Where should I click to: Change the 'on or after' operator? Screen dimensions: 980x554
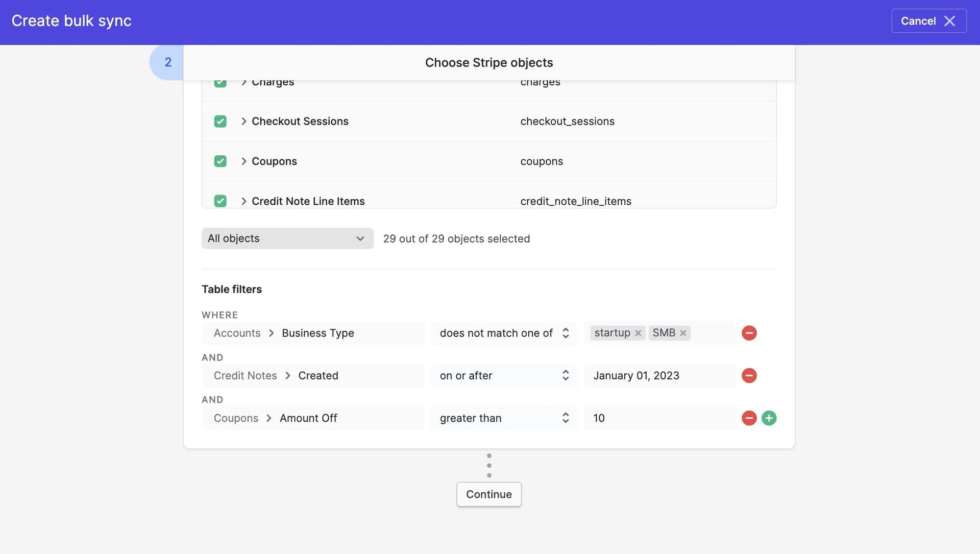503,375
